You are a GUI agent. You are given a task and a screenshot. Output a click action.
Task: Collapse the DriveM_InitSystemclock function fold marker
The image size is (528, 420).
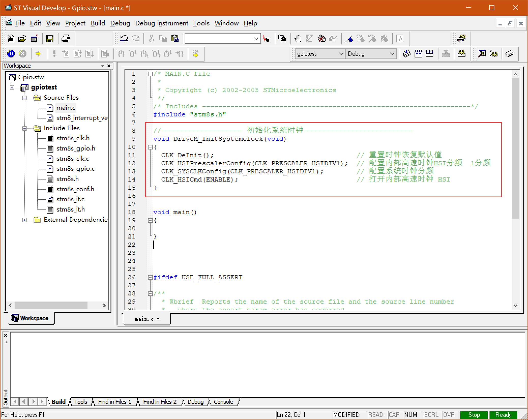coord(150,147)
